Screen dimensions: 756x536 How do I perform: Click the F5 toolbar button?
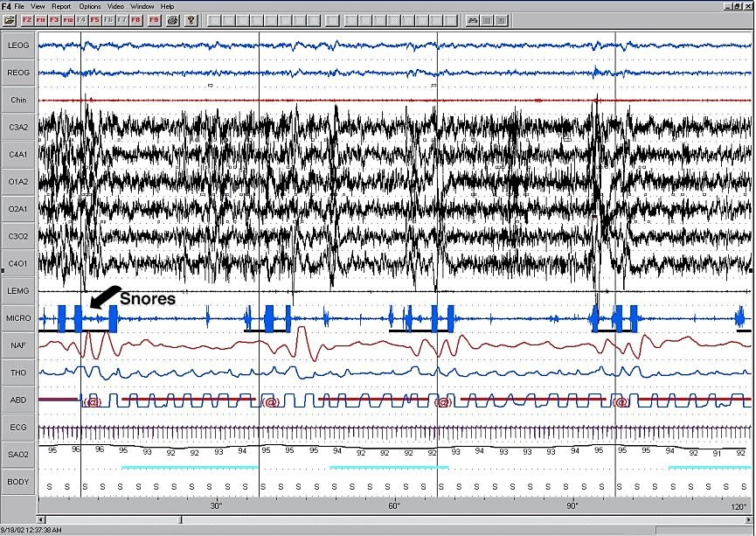95,20
